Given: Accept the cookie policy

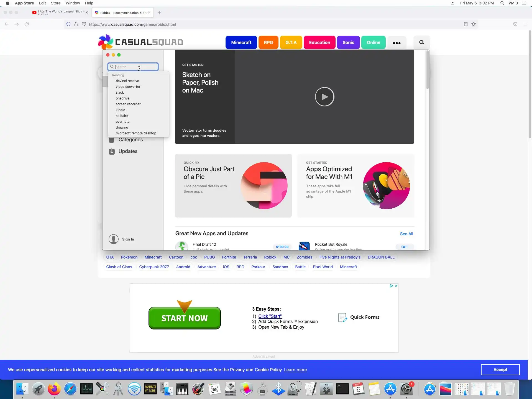Looking at the screenshot, I should click(x=500, y=370).
